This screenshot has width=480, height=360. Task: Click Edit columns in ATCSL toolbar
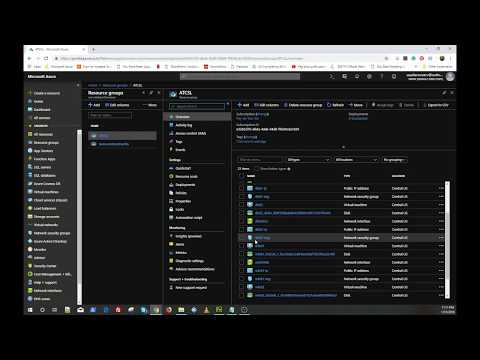(266, 105)
